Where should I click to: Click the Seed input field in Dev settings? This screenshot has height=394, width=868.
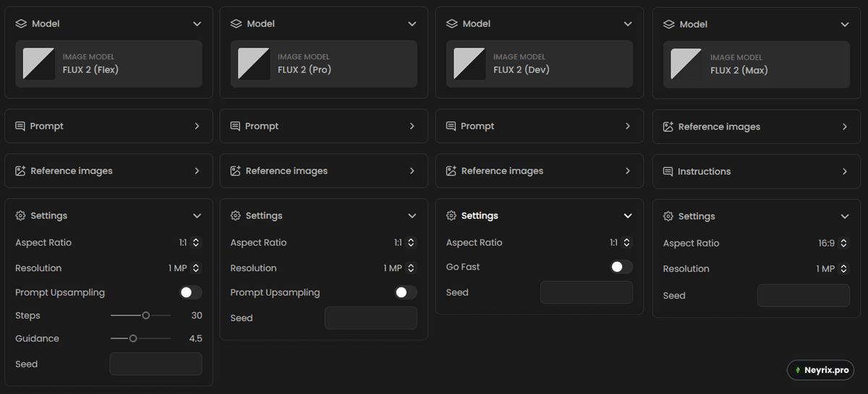pyautogui.click(x=587, y=292)
